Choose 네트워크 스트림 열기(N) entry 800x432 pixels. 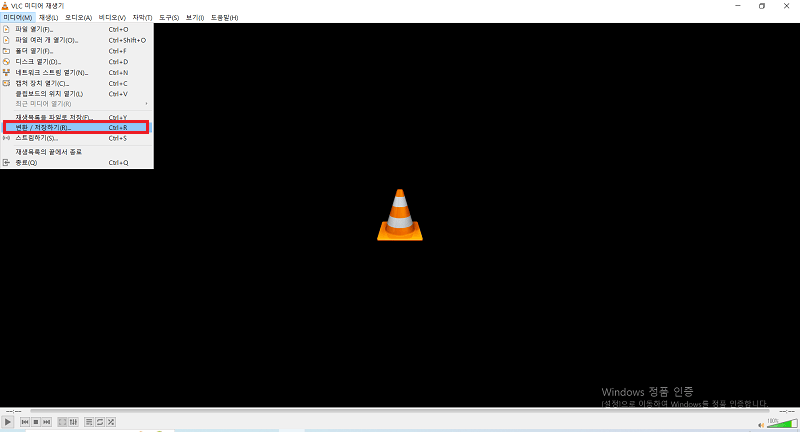[77, 72]
